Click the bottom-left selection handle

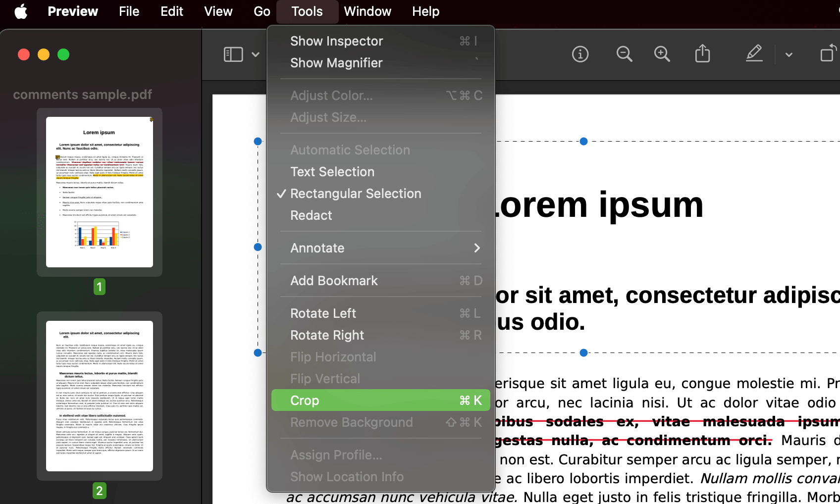(x=258, y=353)
